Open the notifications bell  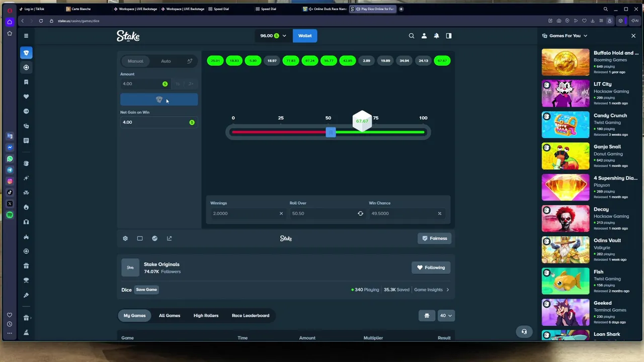pyautogui.click(x=436, y=36)
